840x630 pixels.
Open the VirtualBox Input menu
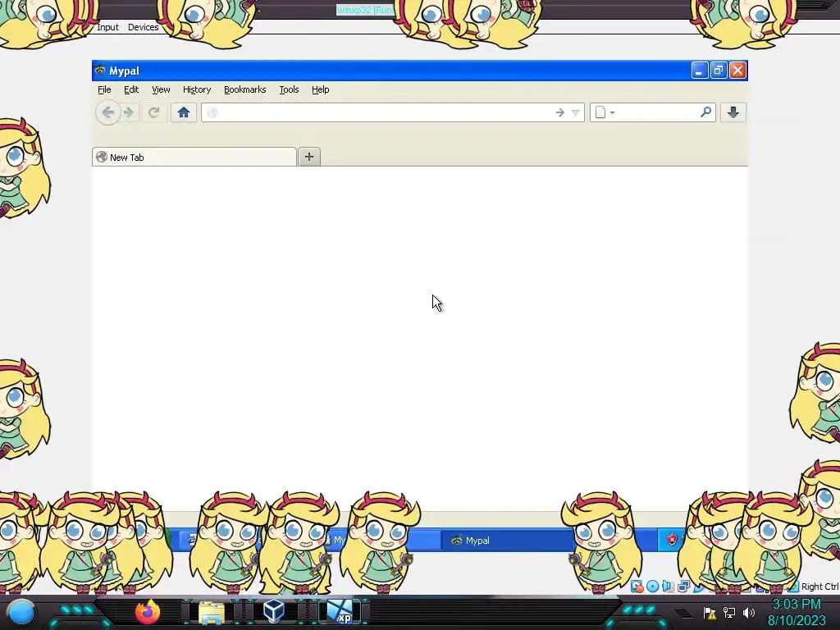pyautogui.click(x=107, y=27)
